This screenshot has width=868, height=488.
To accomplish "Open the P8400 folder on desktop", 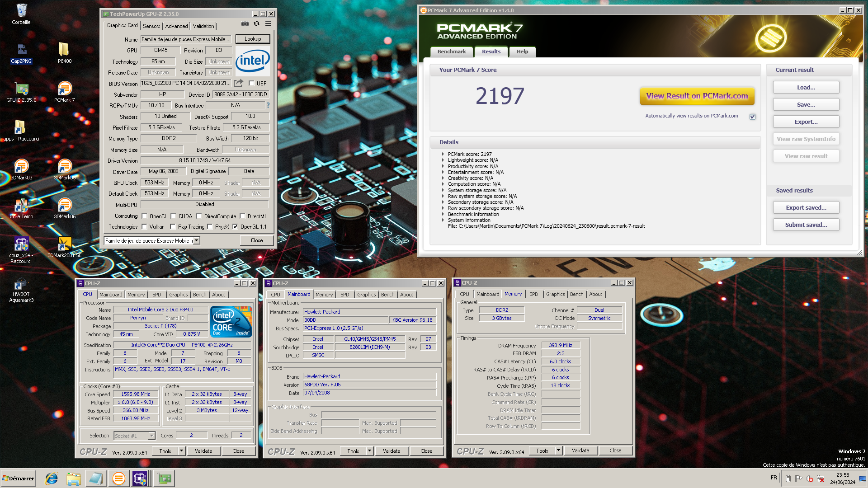I will click(x=64, y=53).
